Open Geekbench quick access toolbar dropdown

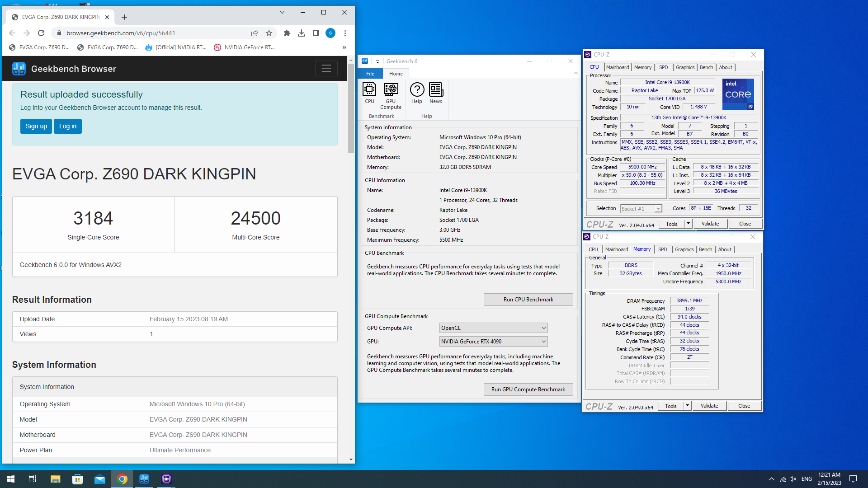pyautogui.click(x=377, y=61)
